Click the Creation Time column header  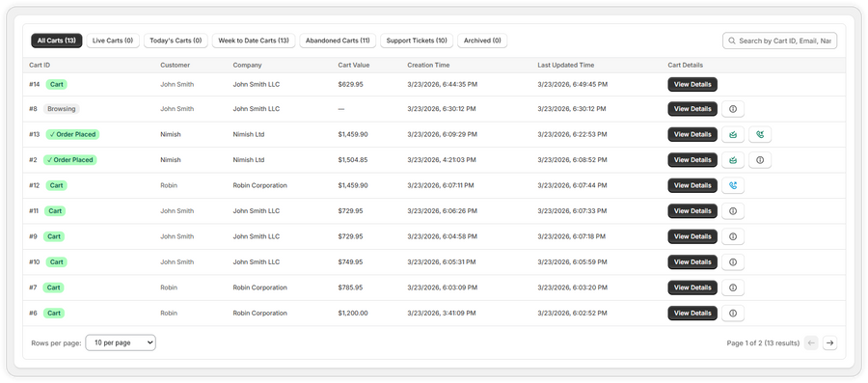click(x=428, y=66)
